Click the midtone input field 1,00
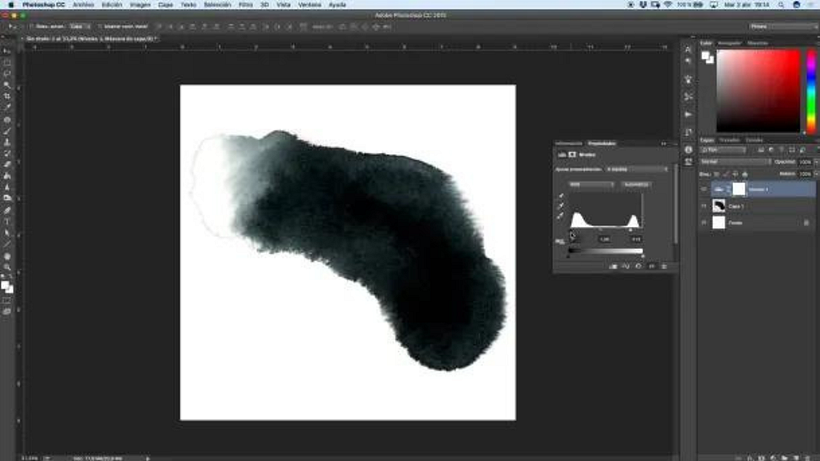 click(605, 239)
